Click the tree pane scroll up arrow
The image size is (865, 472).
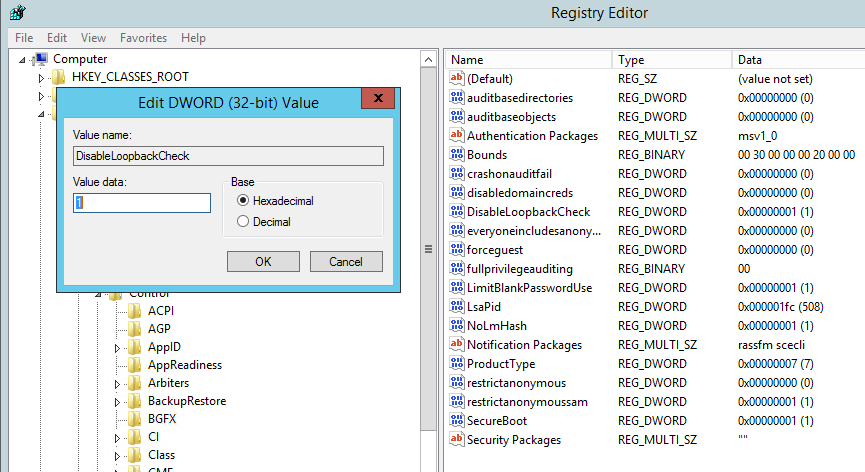tap(429, 59)
